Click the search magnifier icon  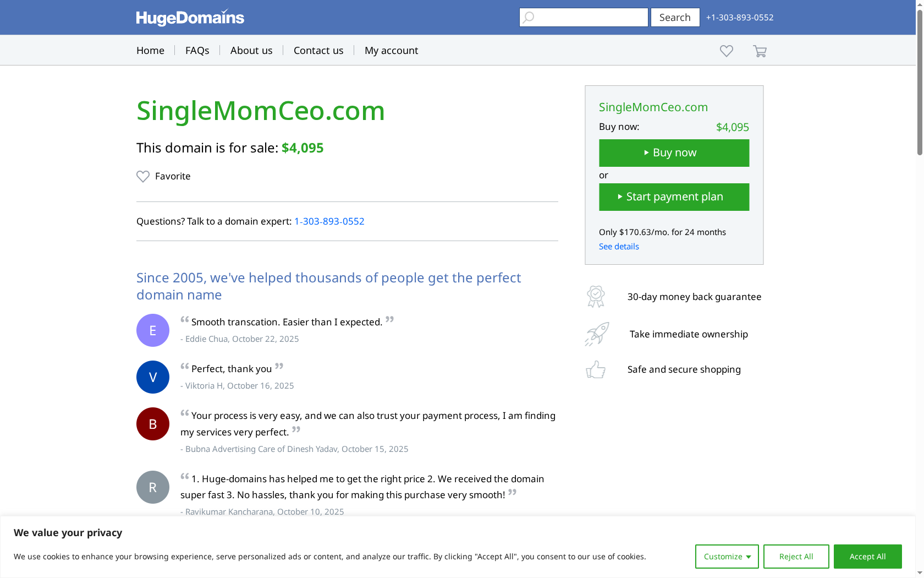point(528,17)
